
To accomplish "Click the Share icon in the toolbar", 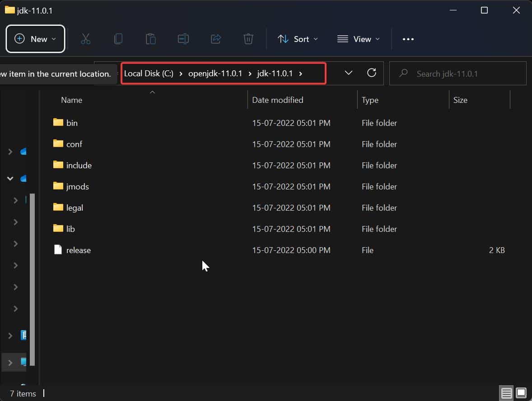I will click(x=216, y=39).
